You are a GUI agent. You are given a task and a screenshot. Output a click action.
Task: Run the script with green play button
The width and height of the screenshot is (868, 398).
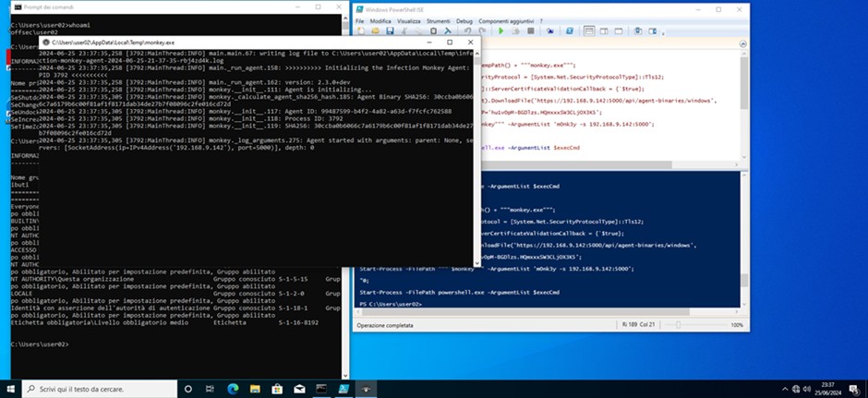[500, 30]
